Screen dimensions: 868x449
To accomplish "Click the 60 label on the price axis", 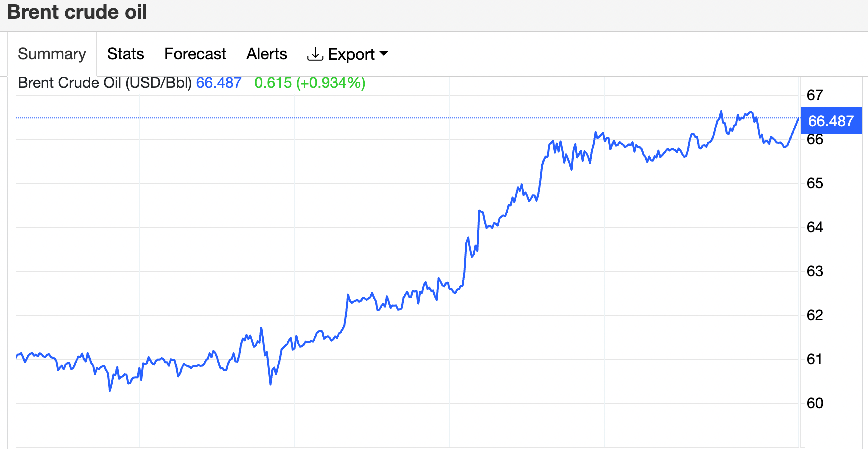I will (815, 403).
